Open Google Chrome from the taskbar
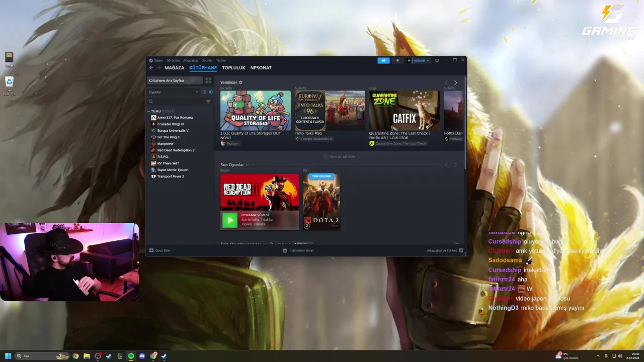The height and width of the screenshot is (362, 644). coord(75,356)
